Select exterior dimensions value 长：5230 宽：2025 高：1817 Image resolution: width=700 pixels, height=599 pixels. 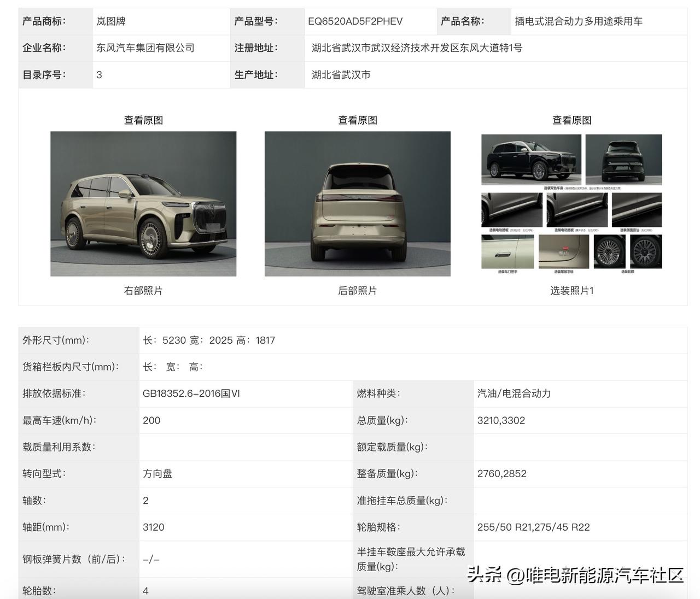tap(209, 340)
